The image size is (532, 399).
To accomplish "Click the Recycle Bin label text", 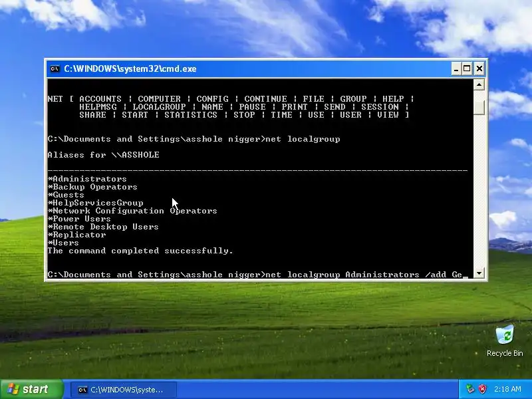I will coord(505,353).
